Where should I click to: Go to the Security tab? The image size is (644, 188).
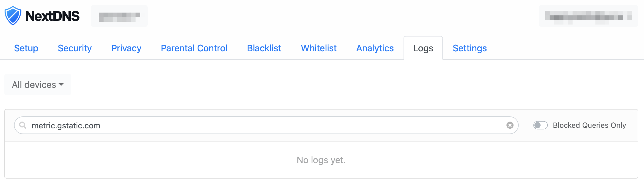click(x=75, y=48)
